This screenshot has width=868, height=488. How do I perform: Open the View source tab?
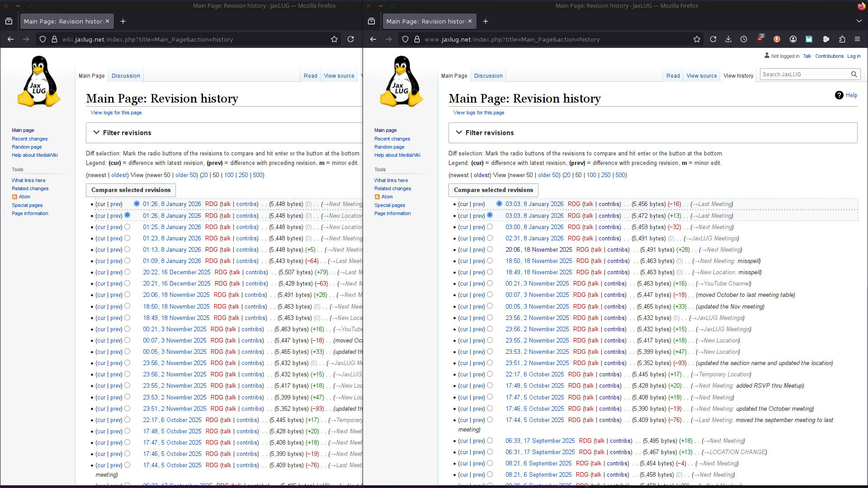(x=701, y=75)
